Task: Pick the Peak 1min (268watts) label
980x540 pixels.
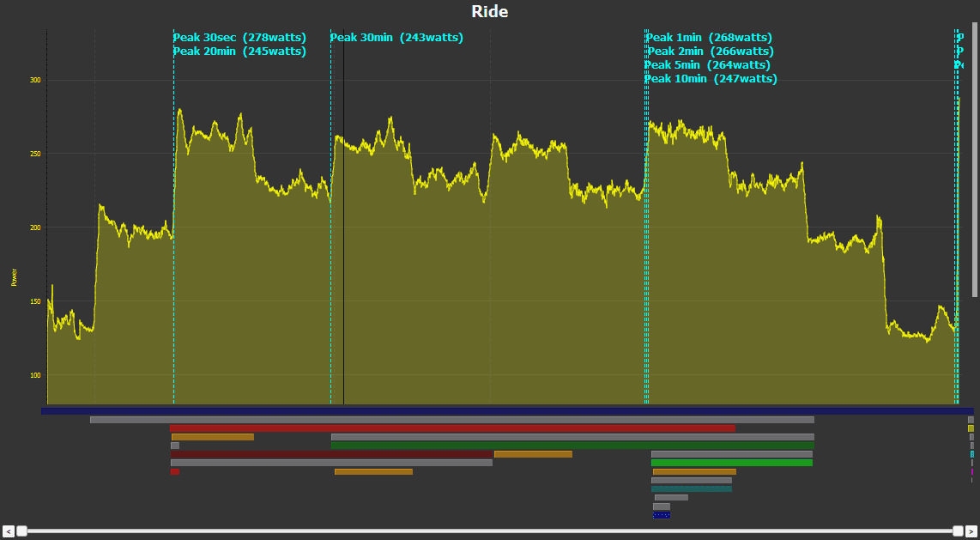Action: coord(709,38)
